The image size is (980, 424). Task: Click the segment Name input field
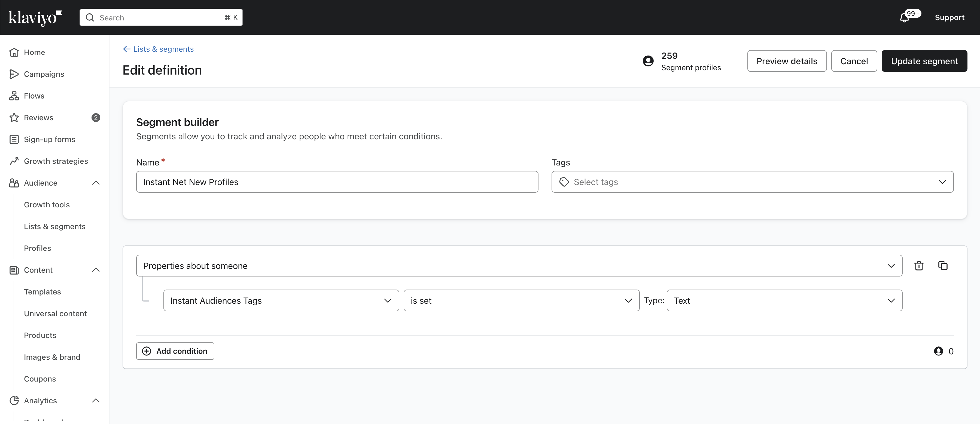[337, 182]
